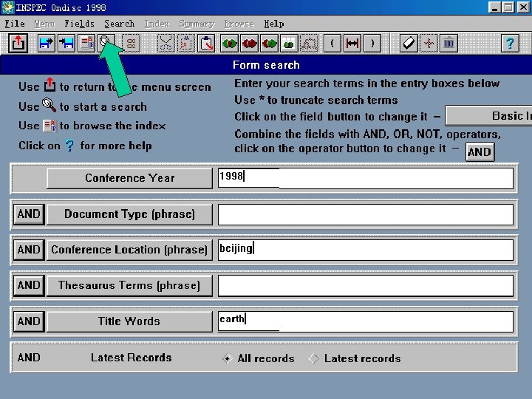
Task: Click the greyed-out dotted-outline icon before the parenthesis
Action: 309,43
